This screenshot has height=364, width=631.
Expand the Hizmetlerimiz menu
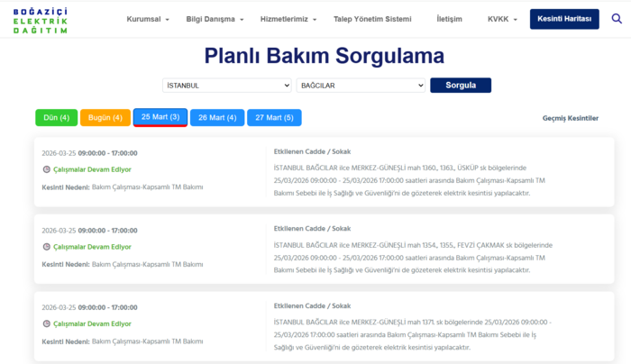coord(288,19)
